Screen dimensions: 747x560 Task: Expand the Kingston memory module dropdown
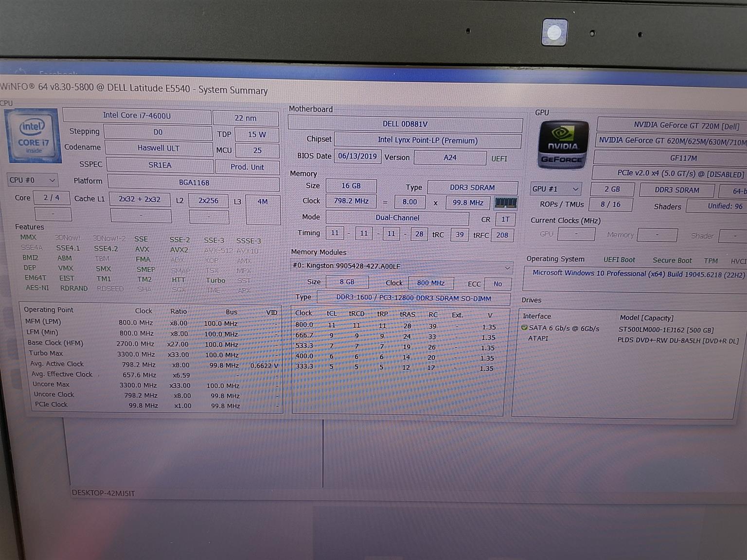pyautogui.click(x=507, y=267)
